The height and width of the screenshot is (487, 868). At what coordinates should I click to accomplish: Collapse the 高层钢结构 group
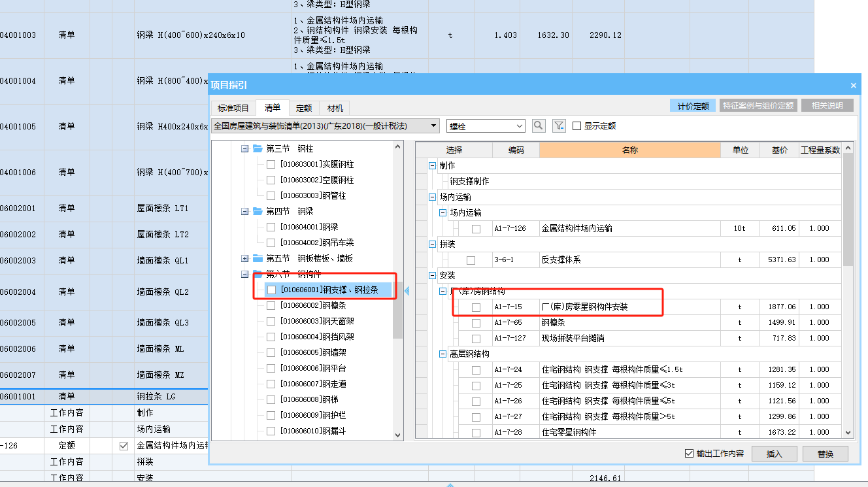(x=442, y=354)
